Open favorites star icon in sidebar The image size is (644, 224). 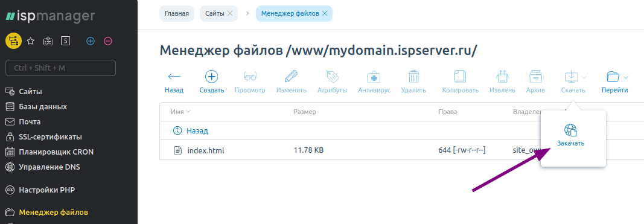pyautogui.click(x=30, y=41)
